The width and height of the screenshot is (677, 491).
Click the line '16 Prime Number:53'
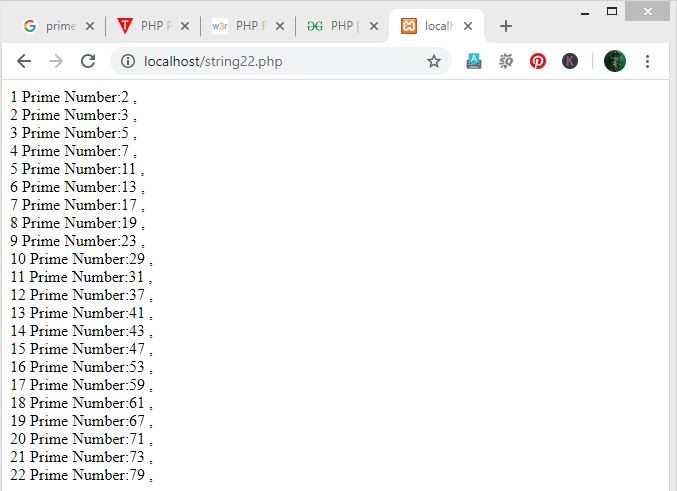81,367
